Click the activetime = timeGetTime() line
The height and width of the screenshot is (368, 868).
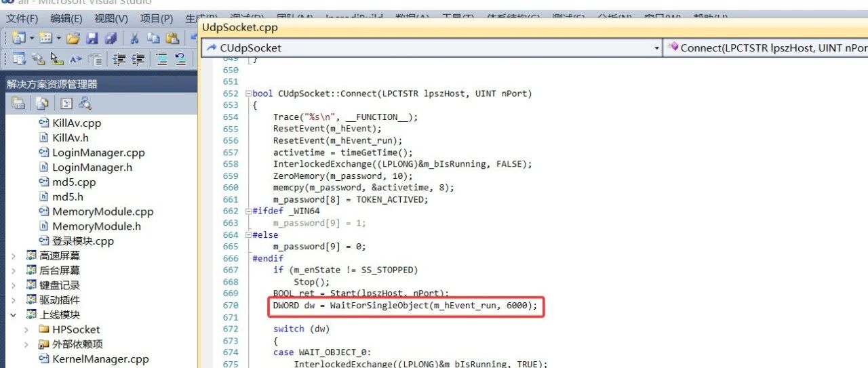[x=343, y=152]
